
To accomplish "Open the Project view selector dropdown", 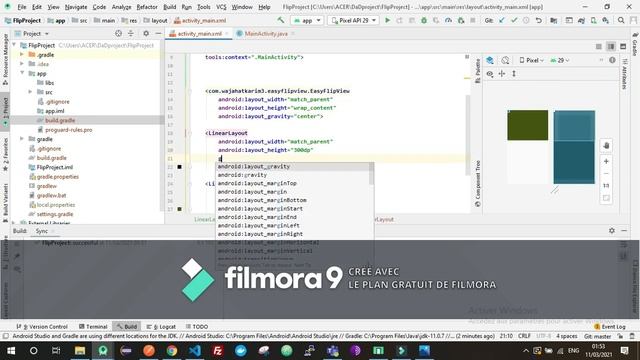I will pos(32,33).
